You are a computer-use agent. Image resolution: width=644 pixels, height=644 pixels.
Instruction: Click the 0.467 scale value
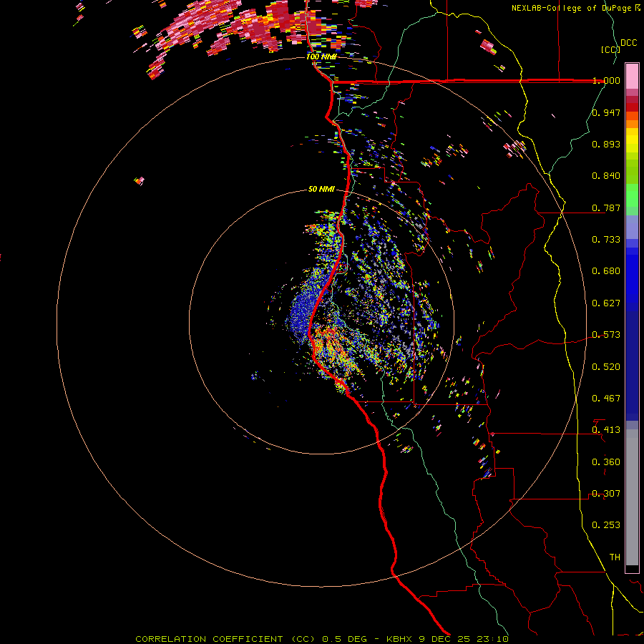pos(606,399)
